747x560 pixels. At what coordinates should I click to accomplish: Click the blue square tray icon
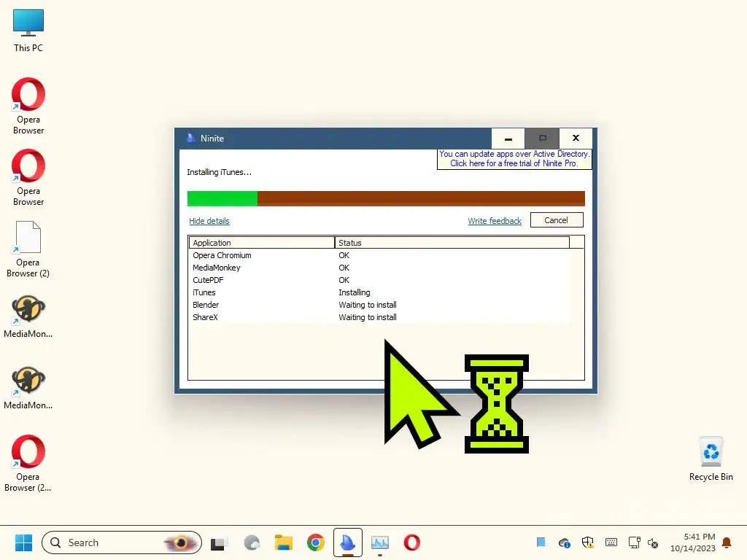541,542
